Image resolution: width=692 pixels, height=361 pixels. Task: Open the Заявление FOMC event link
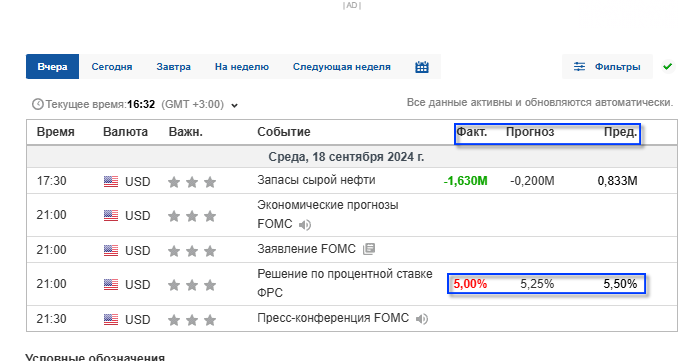click(x=306, y=249)
